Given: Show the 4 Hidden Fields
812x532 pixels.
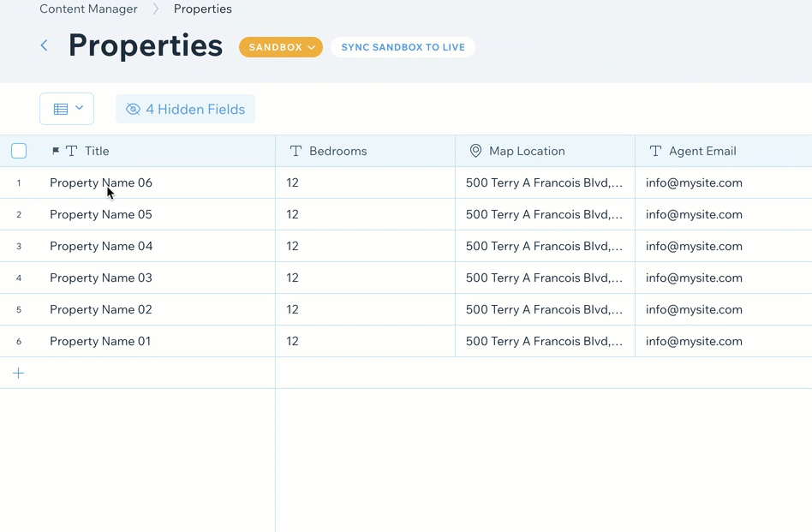Looking at the screenshot, I should (185, 109).
